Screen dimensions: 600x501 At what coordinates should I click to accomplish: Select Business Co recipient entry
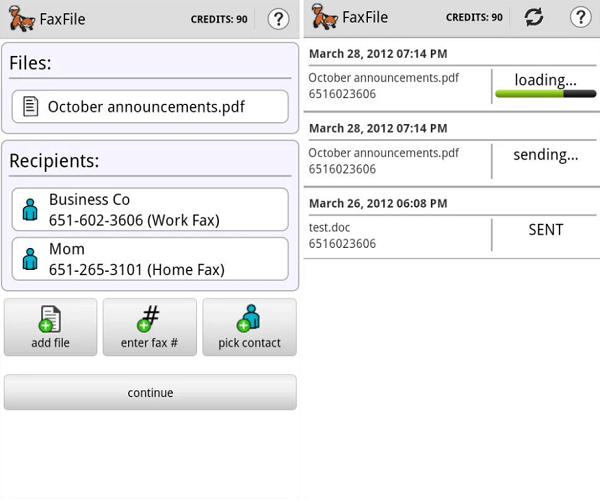tap(150, 209)
